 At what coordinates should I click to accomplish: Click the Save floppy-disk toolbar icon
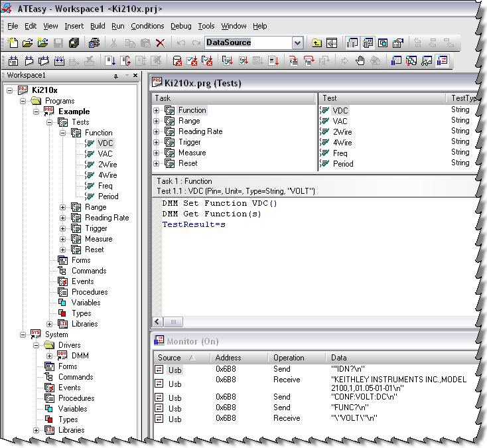coord(58,43)
